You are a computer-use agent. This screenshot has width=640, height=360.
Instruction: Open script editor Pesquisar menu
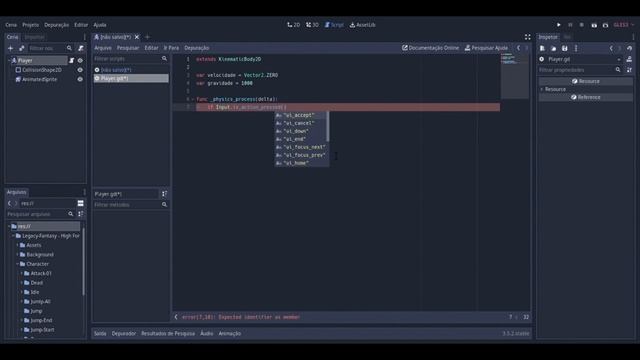[128, 48]
